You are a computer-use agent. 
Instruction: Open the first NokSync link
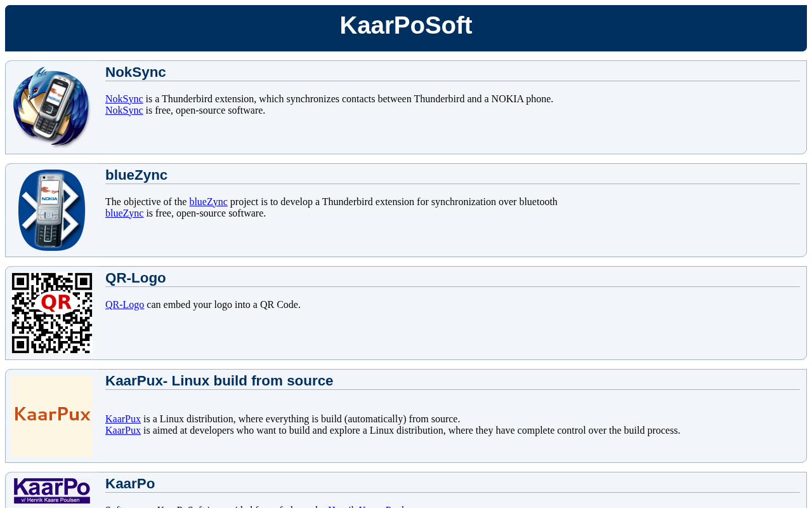pyautogui.click(x=124, y=99)
